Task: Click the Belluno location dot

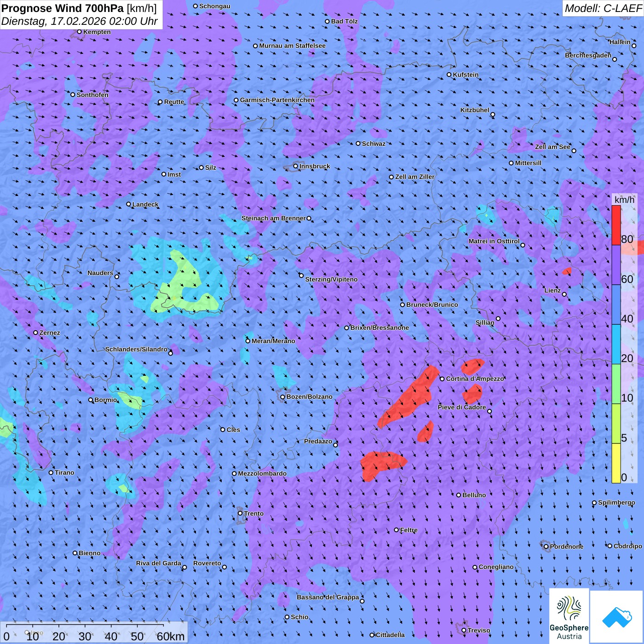Action: tap(458, 495)
